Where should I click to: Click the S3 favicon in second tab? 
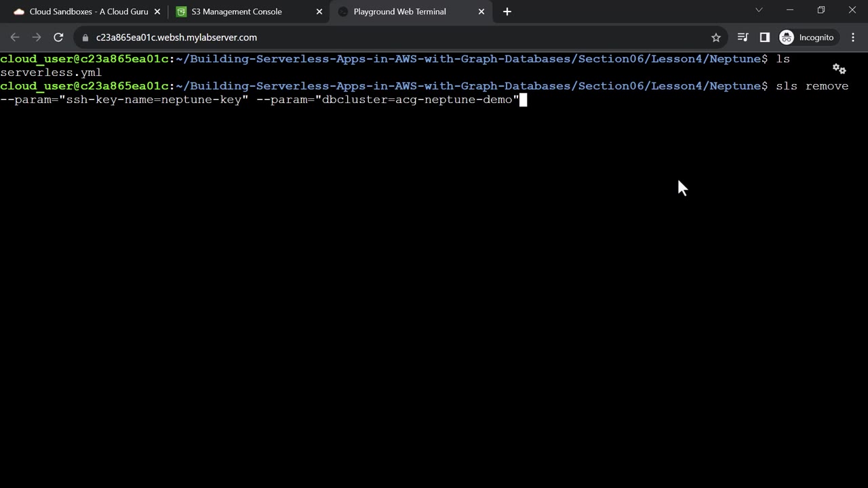(x=181, y=12)
